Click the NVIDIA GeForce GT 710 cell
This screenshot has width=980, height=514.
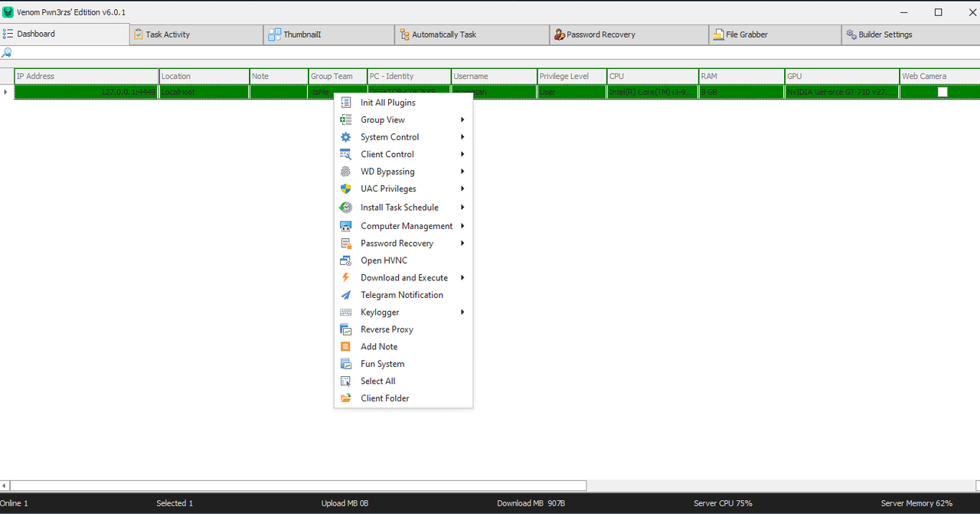(842, 92)
